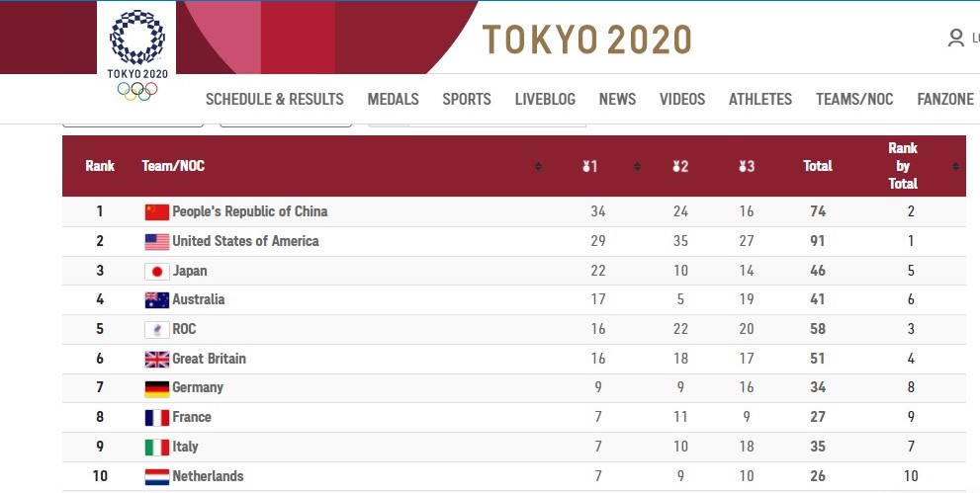980x493 pixels.
Task: Click France's silver count 11
Action: [680, 417]
